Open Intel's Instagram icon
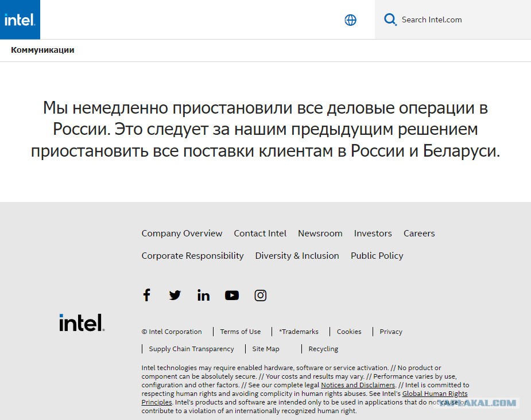 261,295
